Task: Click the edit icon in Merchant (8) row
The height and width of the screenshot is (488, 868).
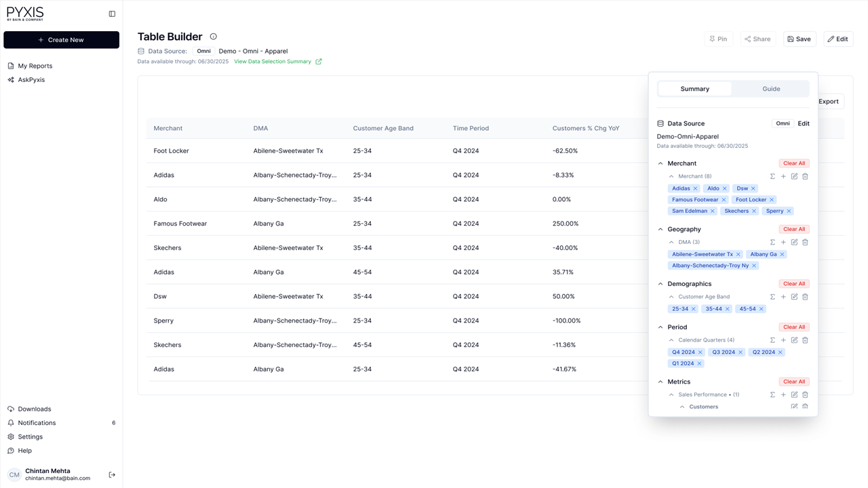Action: tap(794, 176)
